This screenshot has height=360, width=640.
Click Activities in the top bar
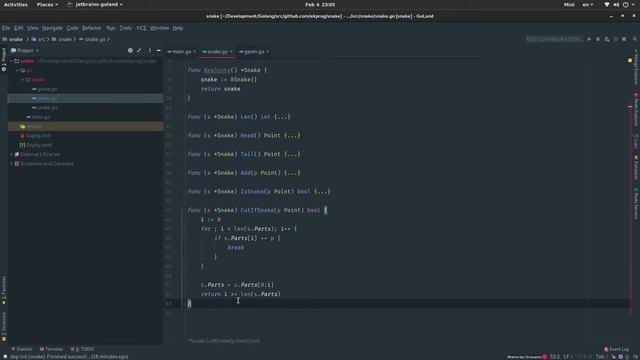pyautogui.click(x=16, y=4)
